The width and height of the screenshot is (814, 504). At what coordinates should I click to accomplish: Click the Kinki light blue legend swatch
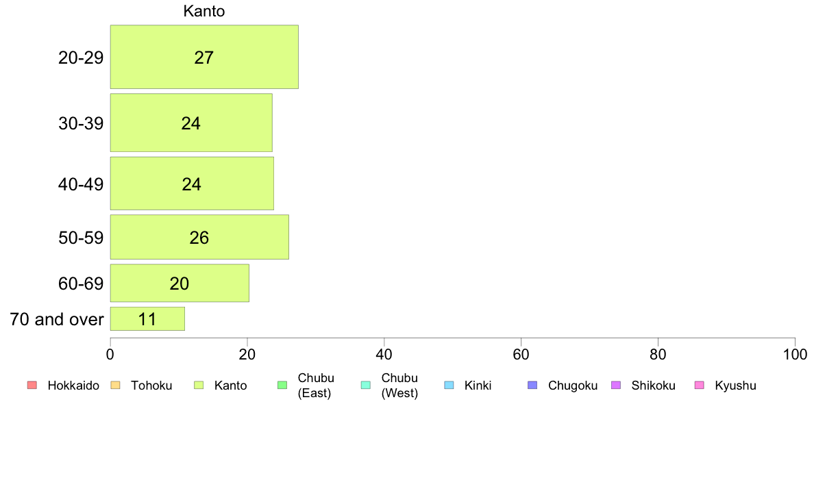[449, 385]
